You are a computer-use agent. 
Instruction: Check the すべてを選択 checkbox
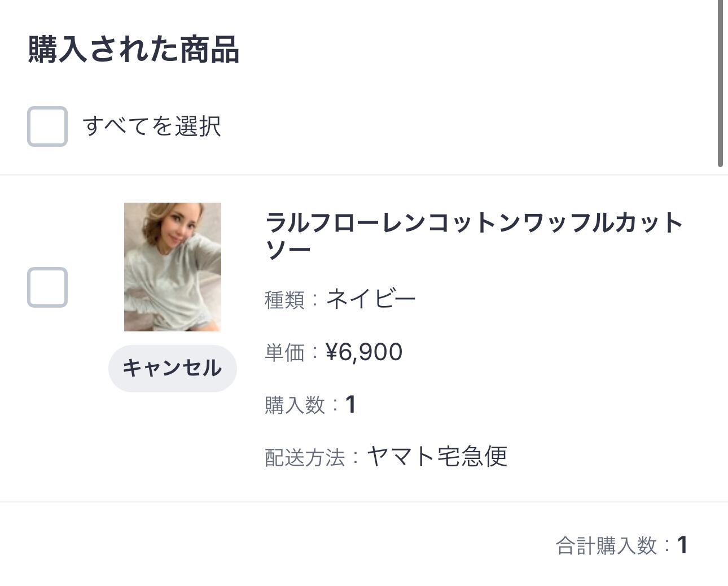pos(47,126)
